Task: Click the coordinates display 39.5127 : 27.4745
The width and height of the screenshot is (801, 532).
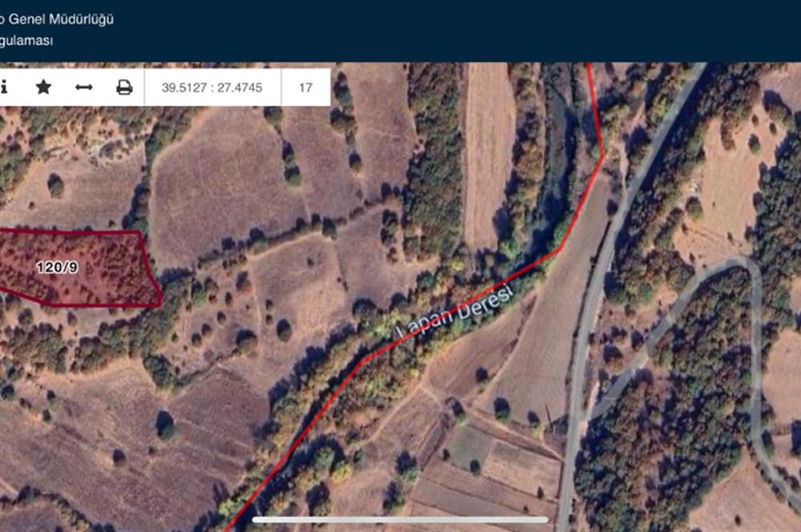Action: 212,87
